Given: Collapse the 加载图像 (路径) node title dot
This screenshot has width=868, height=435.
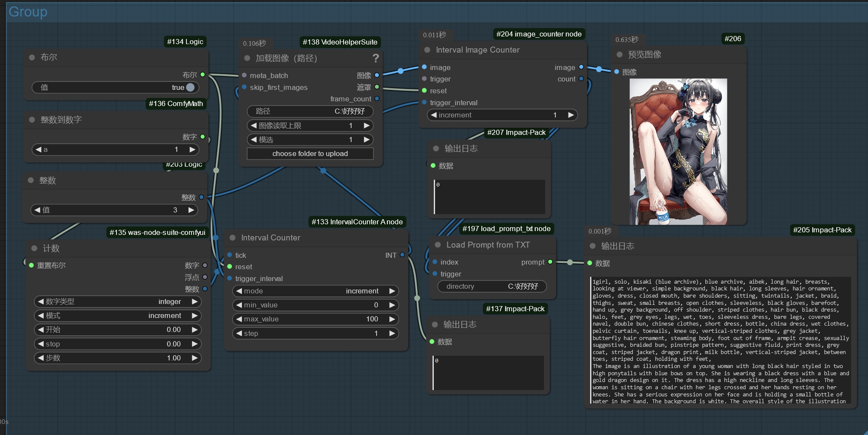Looking at the screenshot, I should pyautogui.click(x=247, y=58).
